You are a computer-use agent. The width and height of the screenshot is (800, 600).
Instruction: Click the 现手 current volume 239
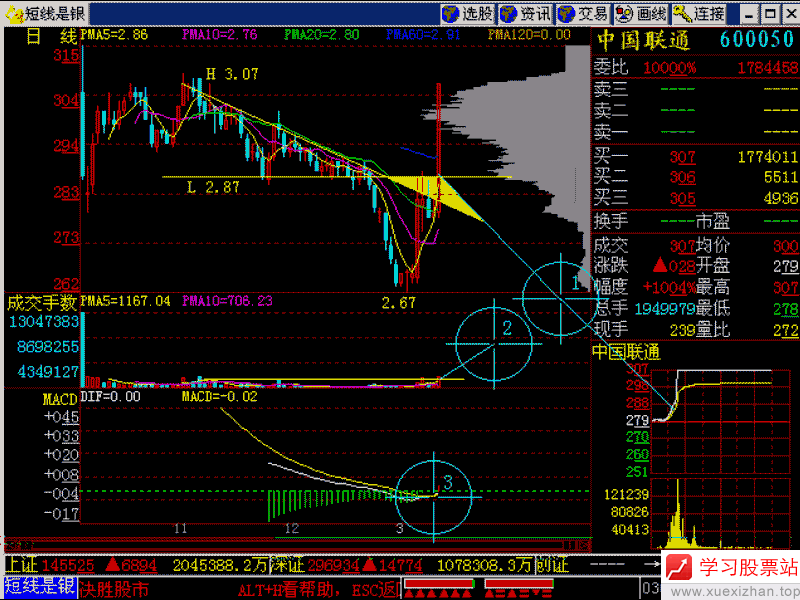pos(683,330)
